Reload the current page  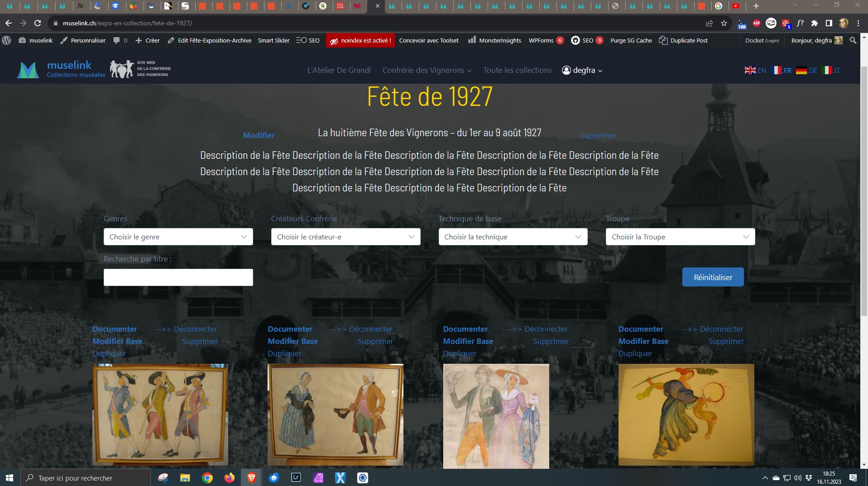click(38, 23)
